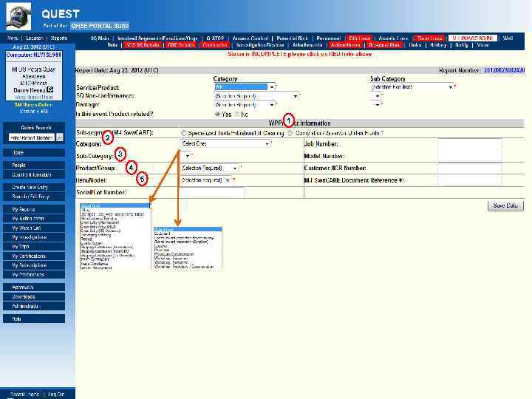Select No for product related event
This screenshot has width=532, height=399.
coord(237,115)
